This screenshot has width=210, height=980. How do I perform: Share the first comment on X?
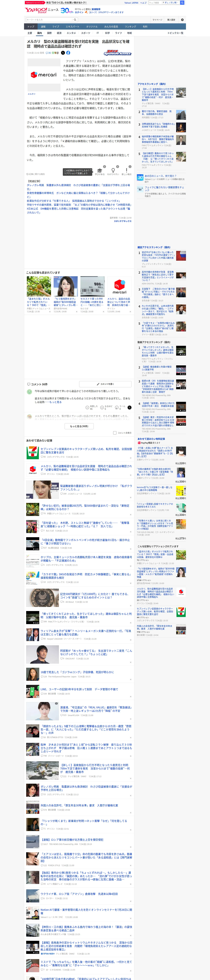click(x=130, y=408)
